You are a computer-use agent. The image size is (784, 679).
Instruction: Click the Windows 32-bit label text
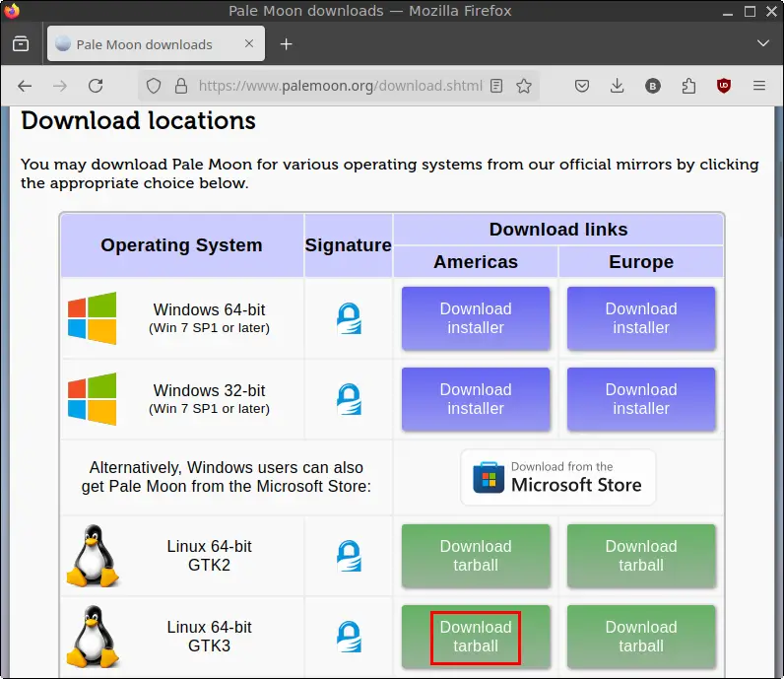coord(209,390)
